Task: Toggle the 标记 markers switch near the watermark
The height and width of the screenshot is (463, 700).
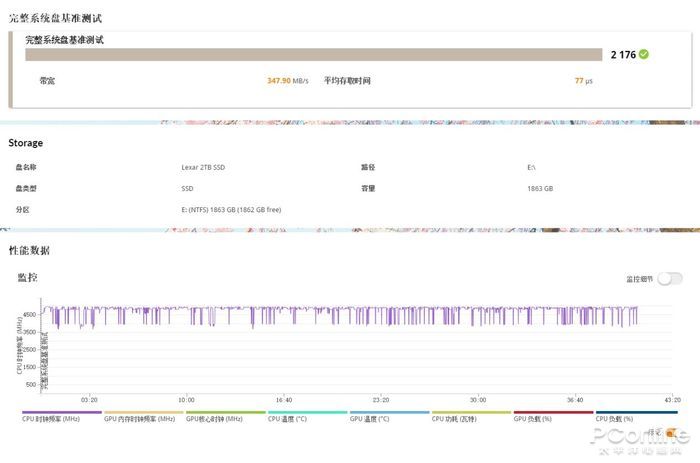Action: [671, 432]
